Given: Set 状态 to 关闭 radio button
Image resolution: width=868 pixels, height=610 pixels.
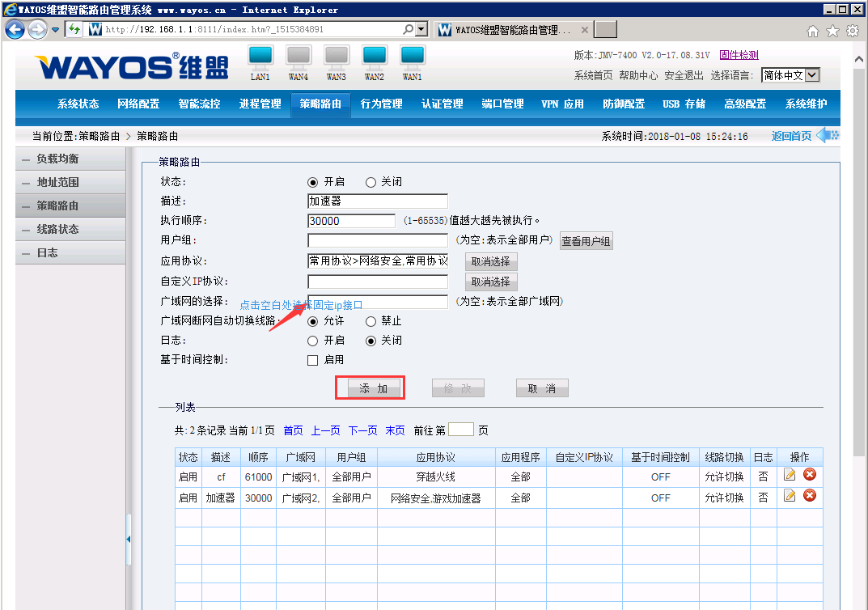Looking at the screenshot, I should pyautogui.click(x=371, y=182).
